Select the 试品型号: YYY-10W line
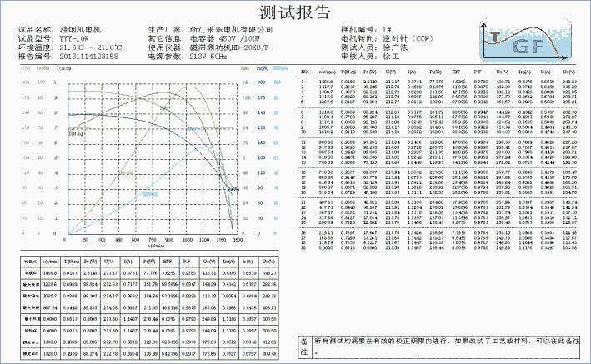 53,39
